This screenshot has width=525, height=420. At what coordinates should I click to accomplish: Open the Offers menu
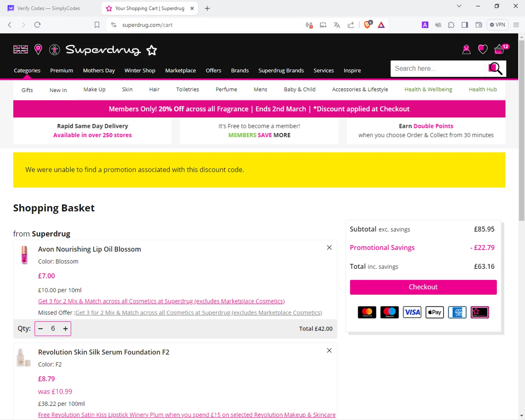pos(213,70)
